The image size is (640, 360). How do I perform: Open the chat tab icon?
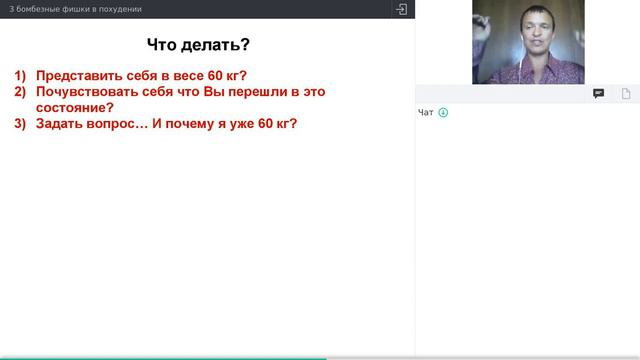click(598, 94)
